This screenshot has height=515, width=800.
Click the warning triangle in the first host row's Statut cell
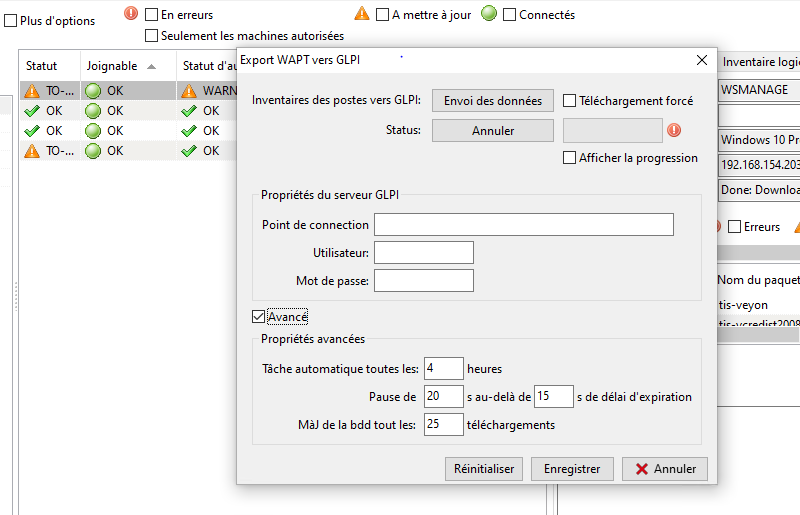coord(32,91)
